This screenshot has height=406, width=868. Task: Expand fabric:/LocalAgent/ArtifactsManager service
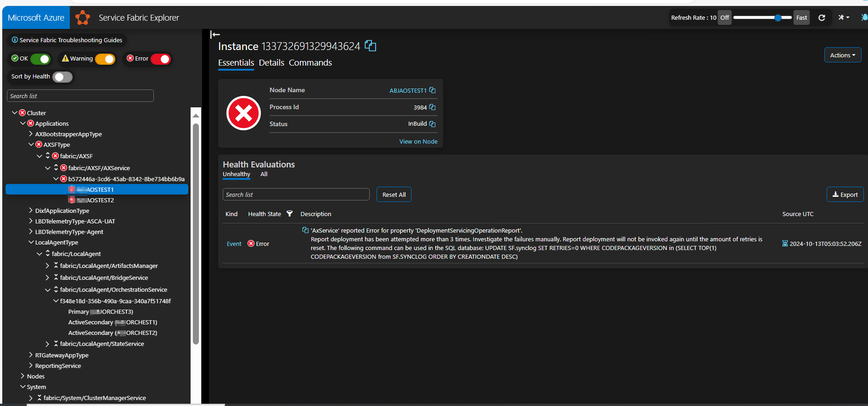pyautogui.click(x=47, y=266)
